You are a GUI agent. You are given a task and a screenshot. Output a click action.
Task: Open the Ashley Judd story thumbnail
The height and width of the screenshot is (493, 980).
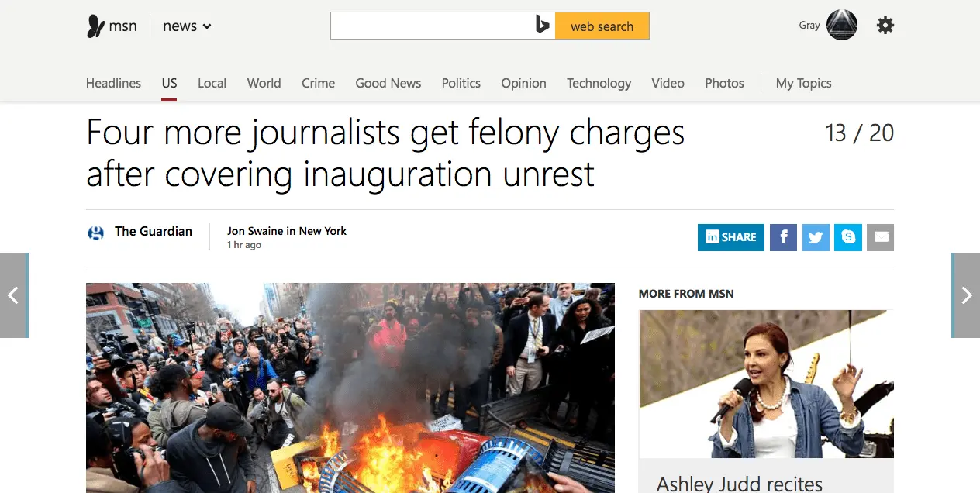click(x=766, y=384)
